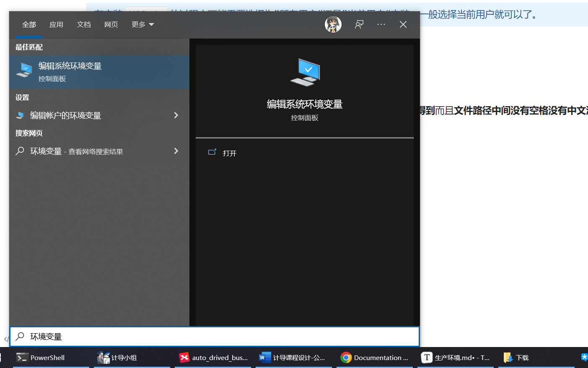Click the search box containing 环境变量
This screenshot has width=588, height=368.
pos(214,337)
